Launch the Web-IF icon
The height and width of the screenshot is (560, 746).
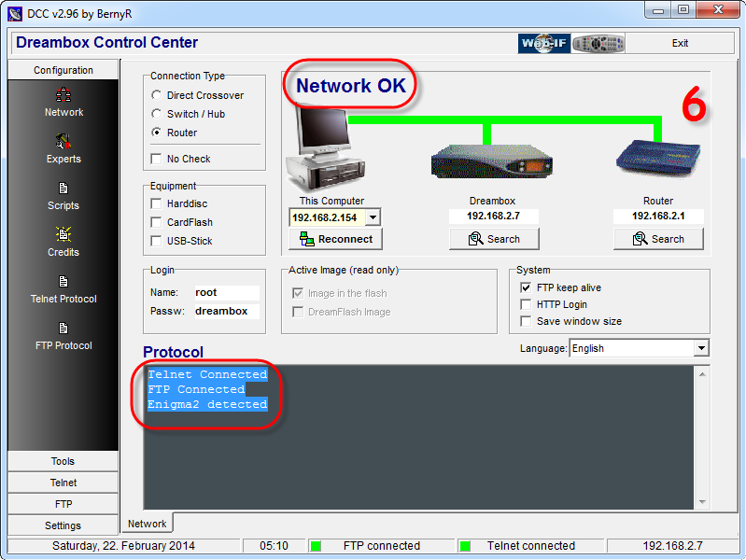point(544,43)
